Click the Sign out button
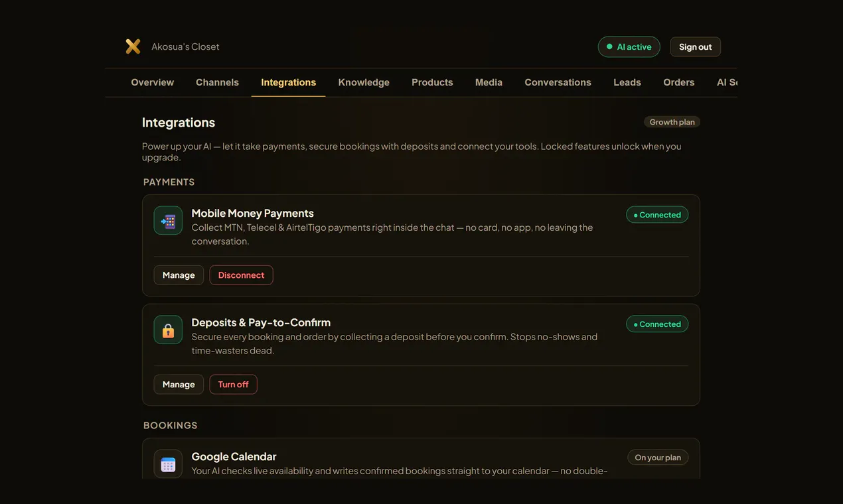Viewport: 843px width, 504px height. (695, 46)
